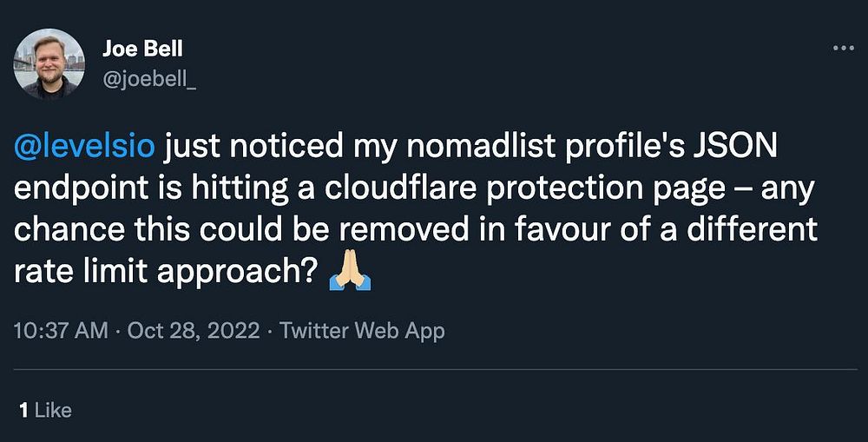Click the like count number 1
The image size is (868, 442).
(23, 410)
